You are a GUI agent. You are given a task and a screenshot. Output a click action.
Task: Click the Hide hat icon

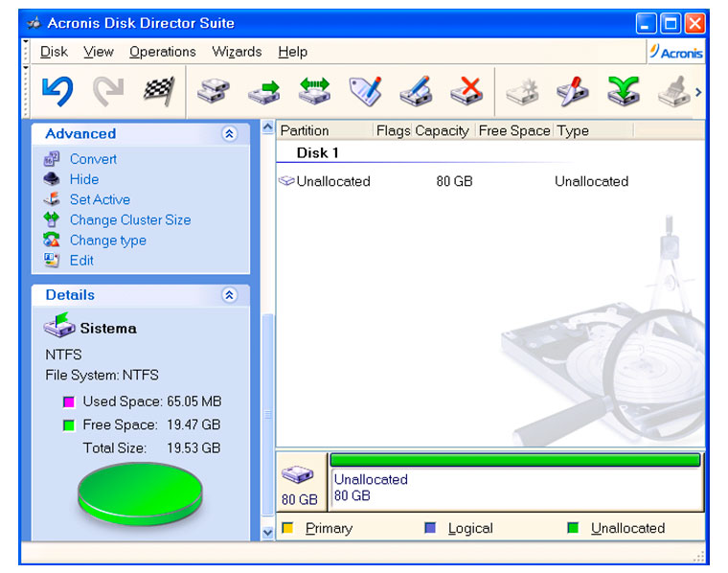click(x=51, y=179)
